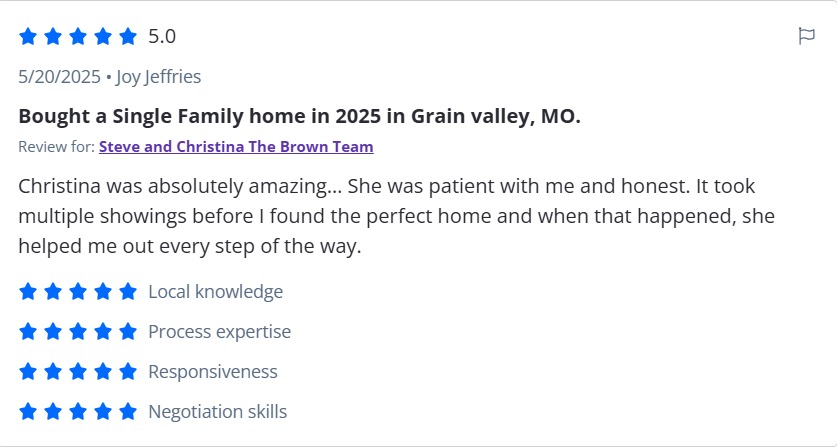Click the Local knowledge label

point(215,292)
